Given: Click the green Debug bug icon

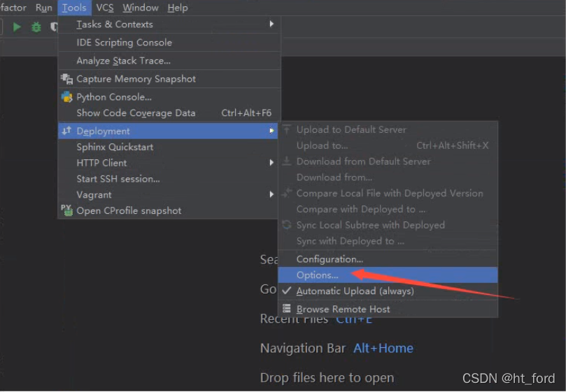Looking at the screenshot, I should pos(36,27).
